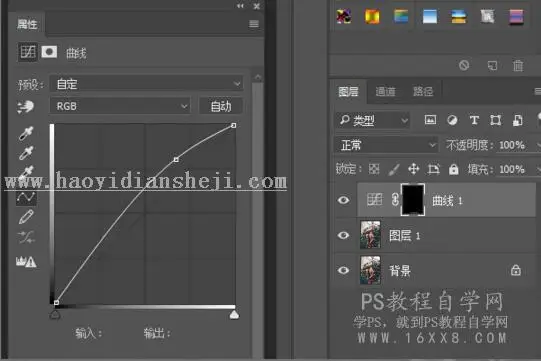The width and height of the screenshot is (541, 361).
Task: Click the top-right curve endpoint
Action: pyautogui.click(x=234, y=125)
